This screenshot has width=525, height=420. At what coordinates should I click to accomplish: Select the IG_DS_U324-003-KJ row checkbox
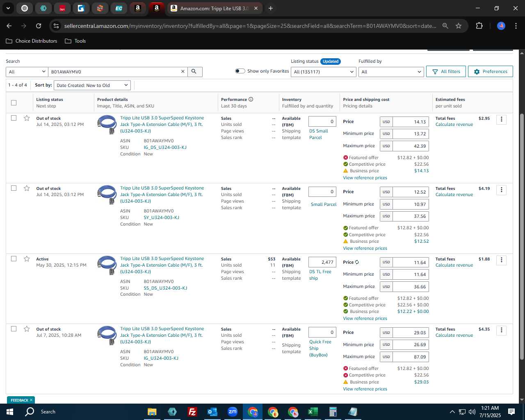(14, 118)
